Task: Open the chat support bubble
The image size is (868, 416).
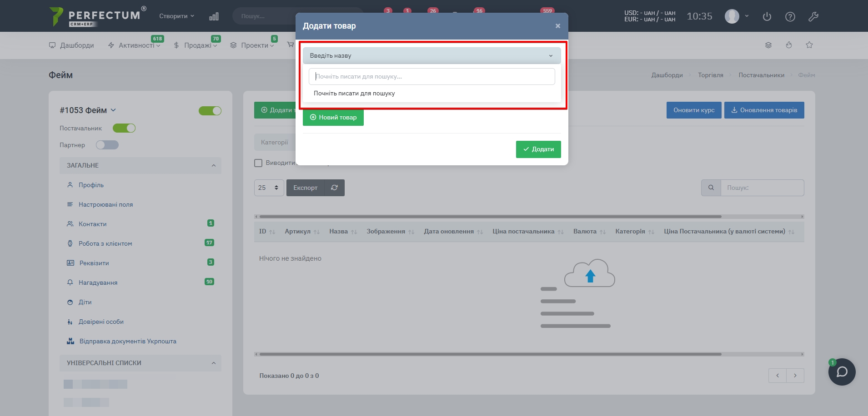Action: coord(842,372)
